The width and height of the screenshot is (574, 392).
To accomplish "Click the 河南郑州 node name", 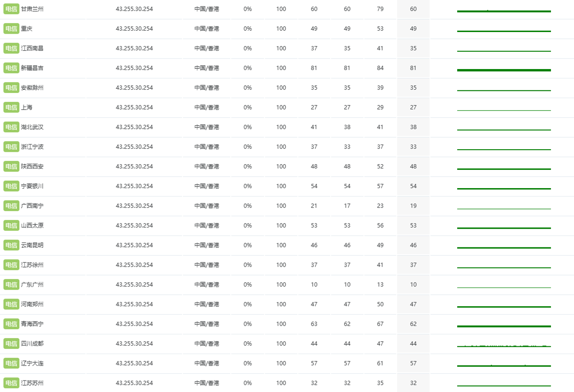I will (x=32, y=304).
